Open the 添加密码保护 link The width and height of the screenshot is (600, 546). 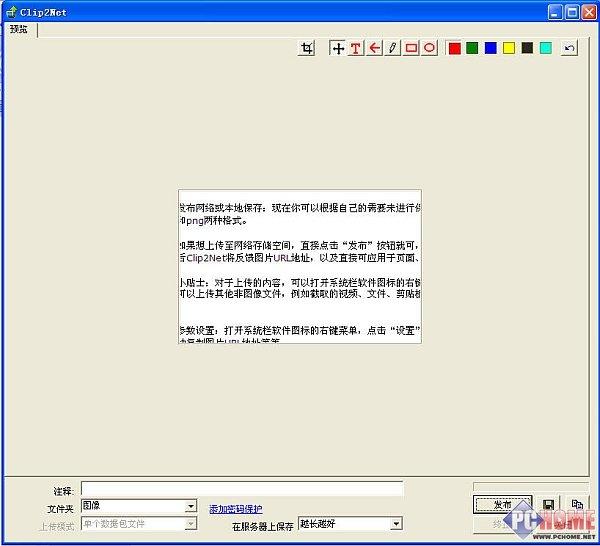coord(236,509)
